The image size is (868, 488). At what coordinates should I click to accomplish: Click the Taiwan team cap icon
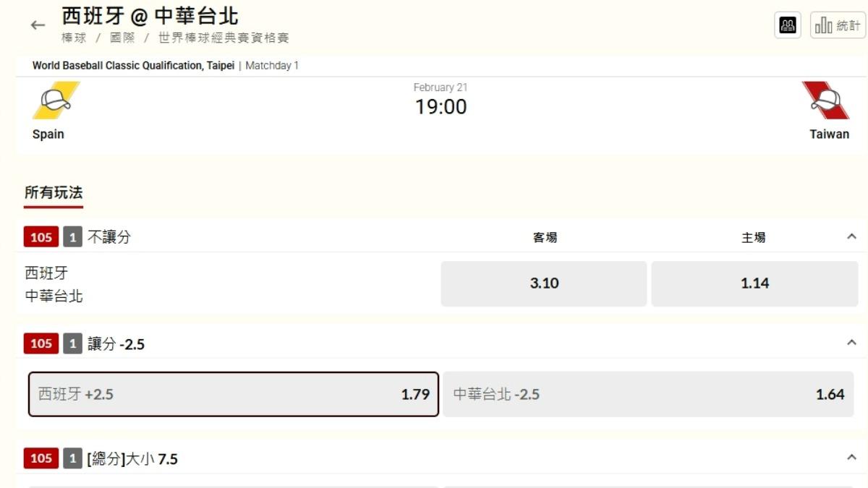point(825,100)
